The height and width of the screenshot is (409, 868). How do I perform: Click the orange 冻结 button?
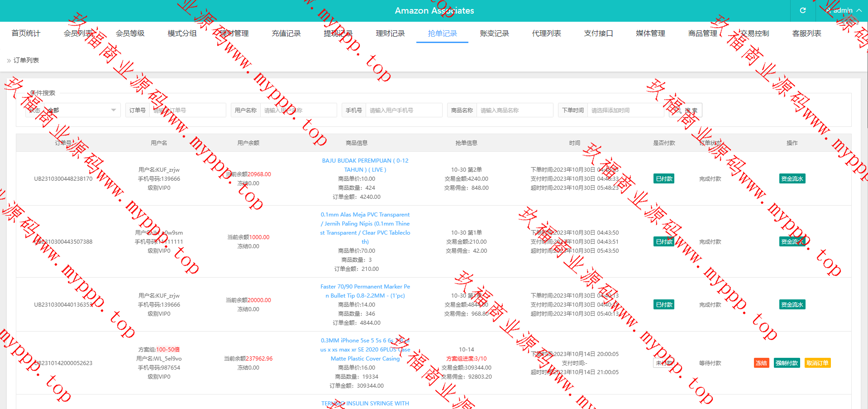pyautogui.click(x=761, y=363)
